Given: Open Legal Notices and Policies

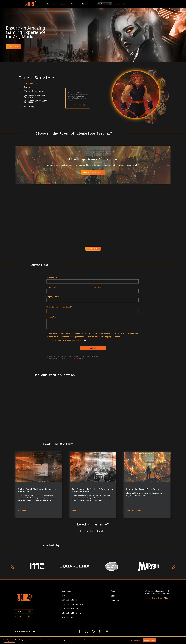Looking at the screenshot, I should coord(24,631).
